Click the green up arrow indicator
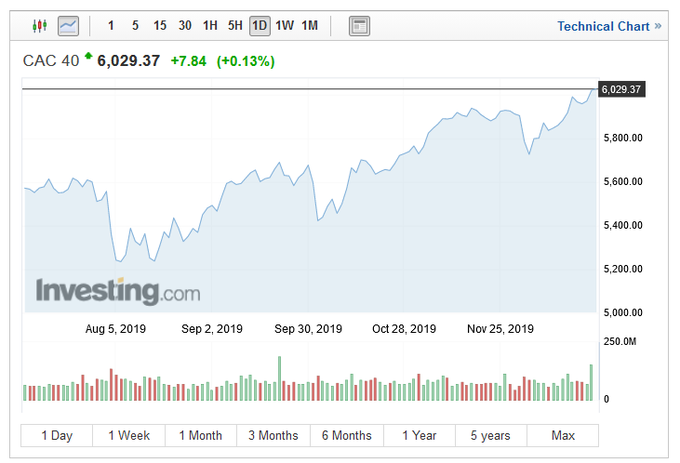680x463 pixels. point(88,55)
